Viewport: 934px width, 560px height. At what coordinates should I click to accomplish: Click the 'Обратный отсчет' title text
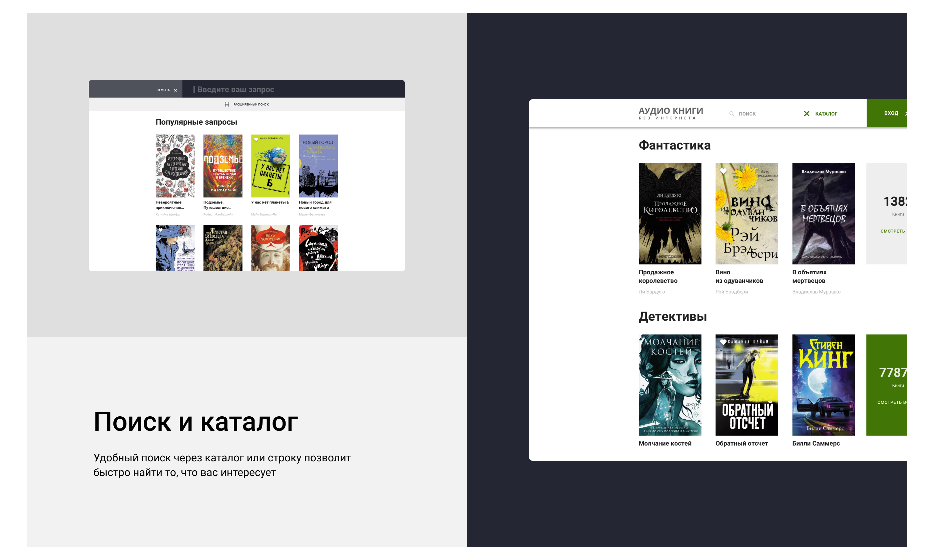(742, 443)
